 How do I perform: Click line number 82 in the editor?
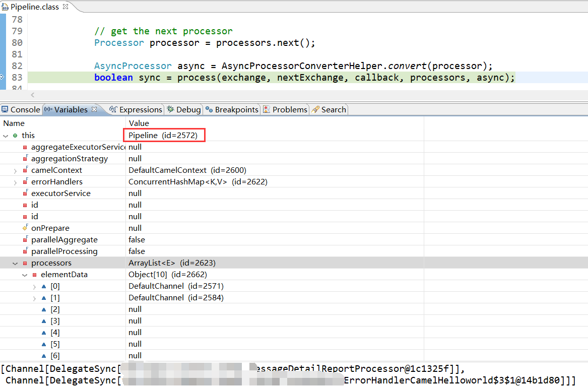[x=17, y=66]
